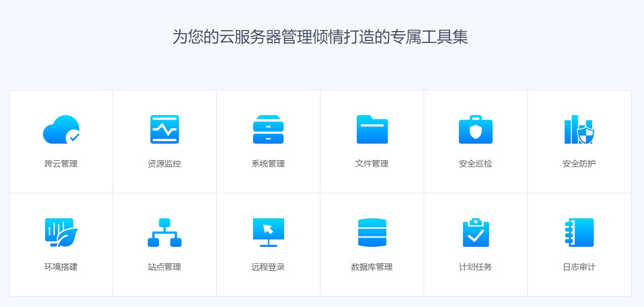644x307 pixels.
Task: Click the 文件管理 folder icon
Action: pos(372,130)
